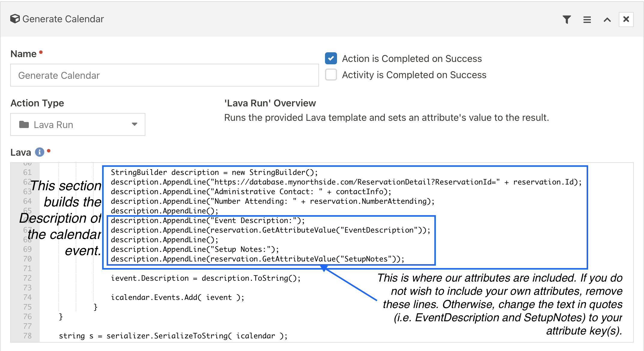Click line 'StringBuilder description = new StringBuilder();'
644x351 pixels.
point(214,172)
